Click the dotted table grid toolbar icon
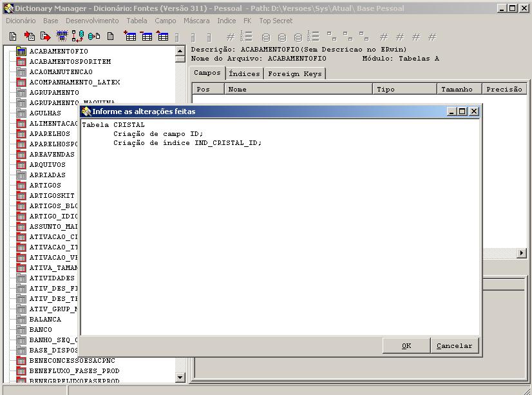Viewport: 532px width, 395px height. [62, 37]
